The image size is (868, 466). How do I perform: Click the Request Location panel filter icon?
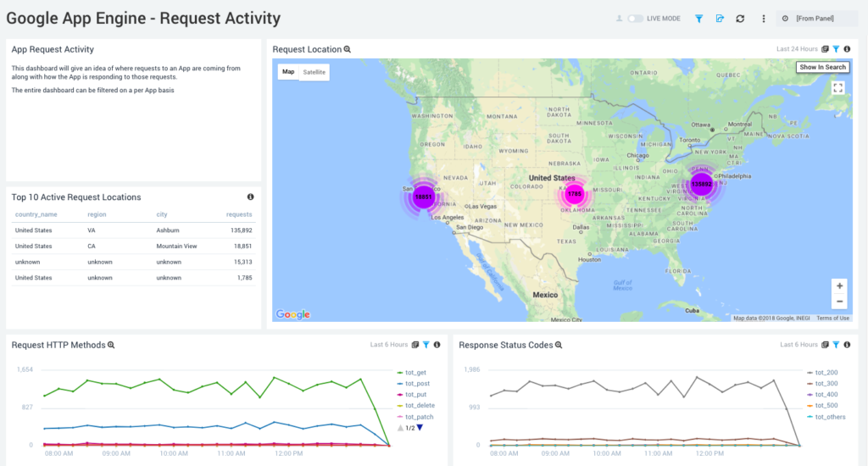[x=837, y=48]
